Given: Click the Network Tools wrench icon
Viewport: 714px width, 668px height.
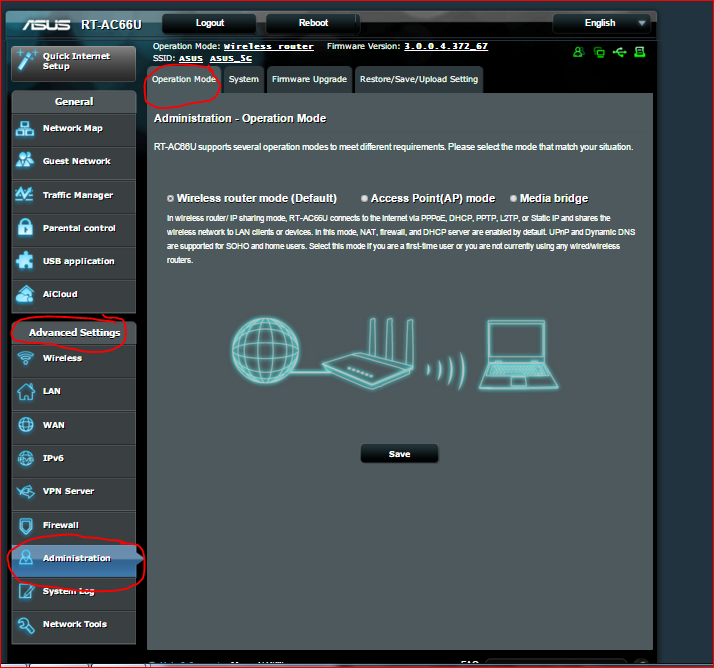Looking at the screenshot, I should coord(26,625).
